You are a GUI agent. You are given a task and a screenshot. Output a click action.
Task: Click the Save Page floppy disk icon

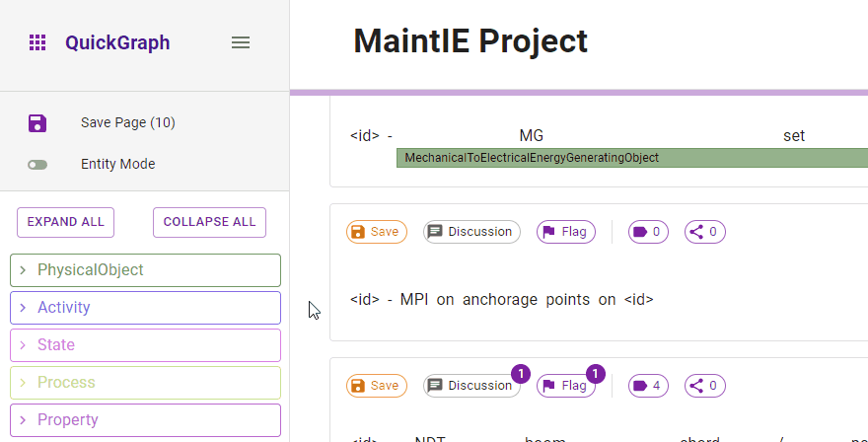[x=37, y=122]
